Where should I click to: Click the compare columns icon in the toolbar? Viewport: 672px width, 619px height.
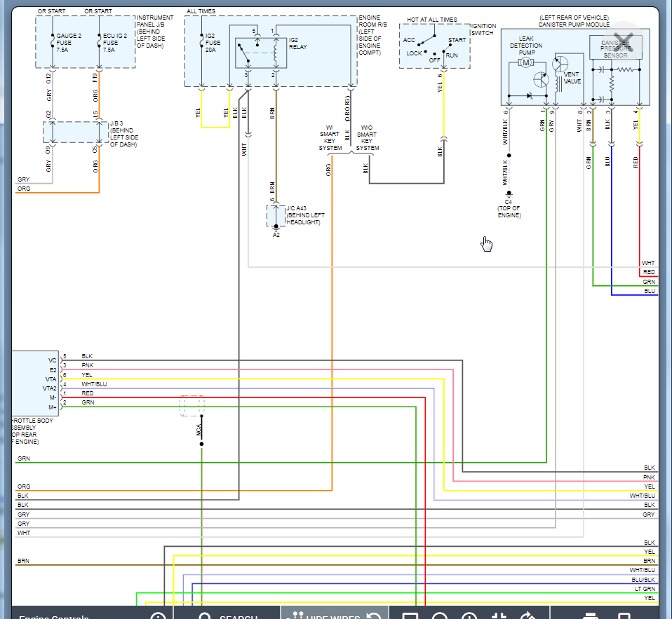pyautogui.click(x=499, y=615)
